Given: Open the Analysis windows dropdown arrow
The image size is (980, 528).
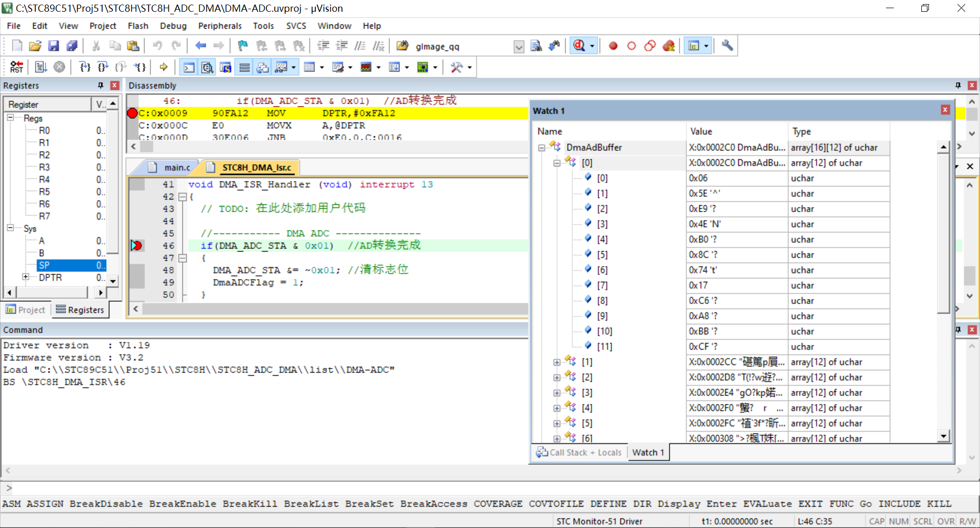Looking at the screenshot, I should [378, 67].
